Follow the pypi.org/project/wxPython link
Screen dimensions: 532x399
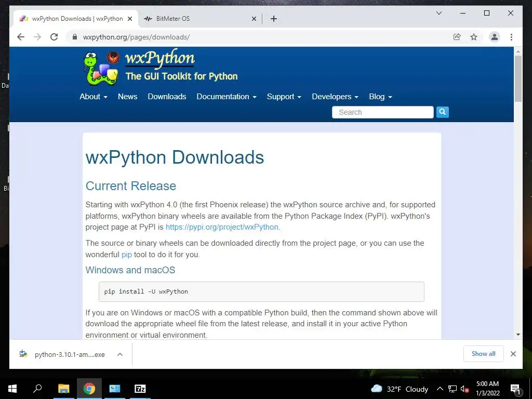point(222,227)
